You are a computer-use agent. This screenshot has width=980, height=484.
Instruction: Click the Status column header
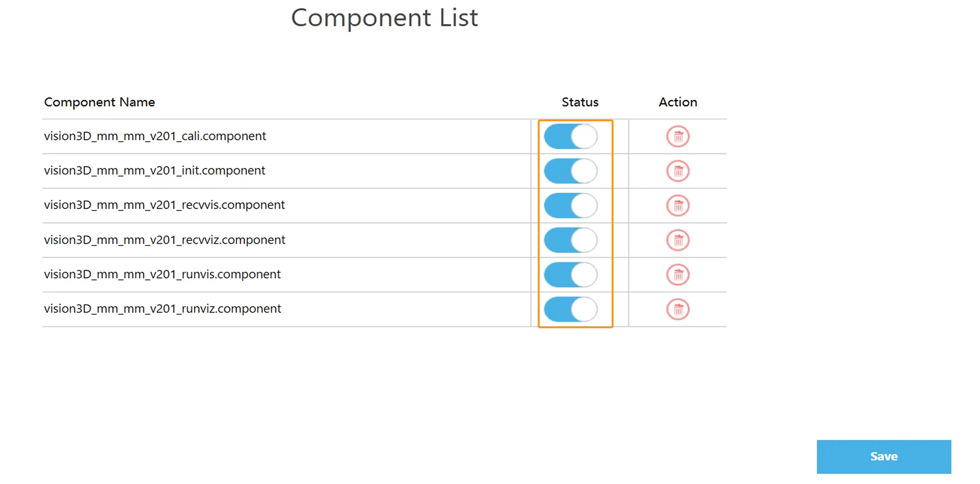580,102
